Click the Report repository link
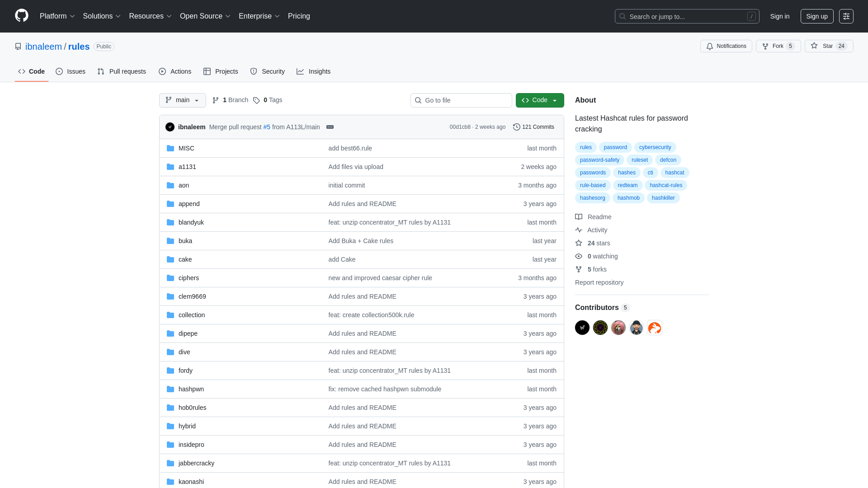The image size is (868, 488). click(x=599, y=282)
